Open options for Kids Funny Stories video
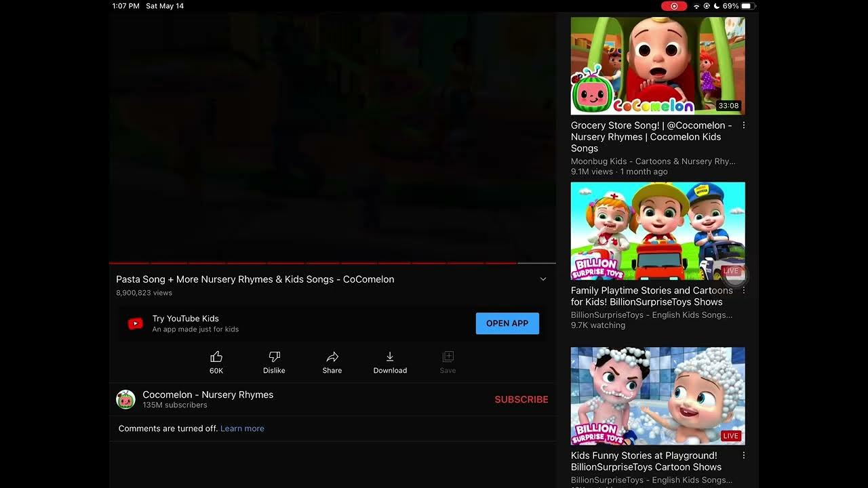868x488 pixels. tap(744, 455)
